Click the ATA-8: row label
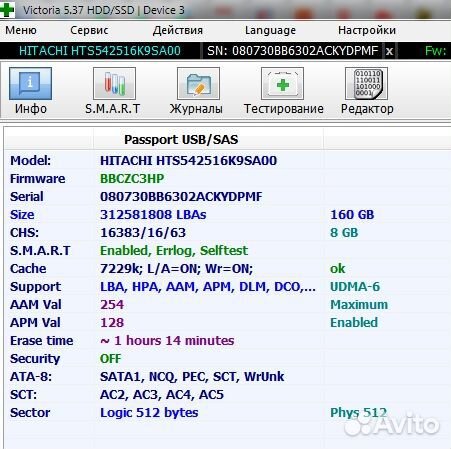This screenshot has height=449, width=451. [31, 377]
